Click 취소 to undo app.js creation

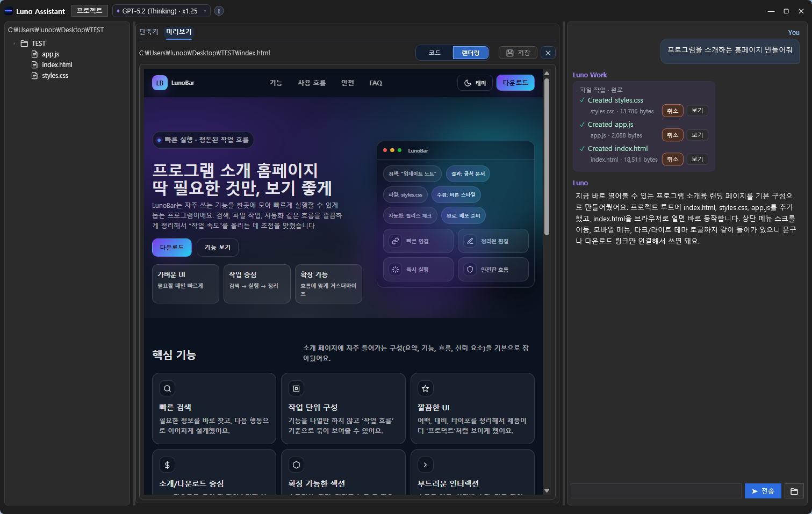tap(672, 135)
